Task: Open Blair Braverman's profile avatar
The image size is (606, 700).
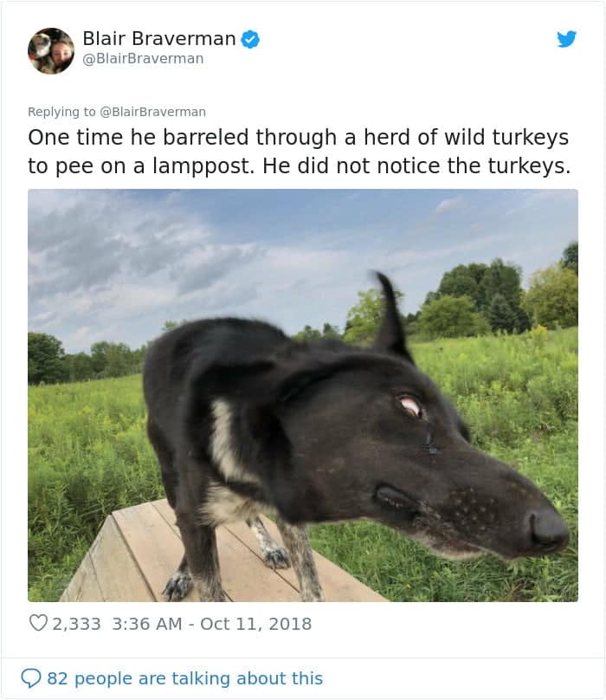Action: tap(51, 50)
